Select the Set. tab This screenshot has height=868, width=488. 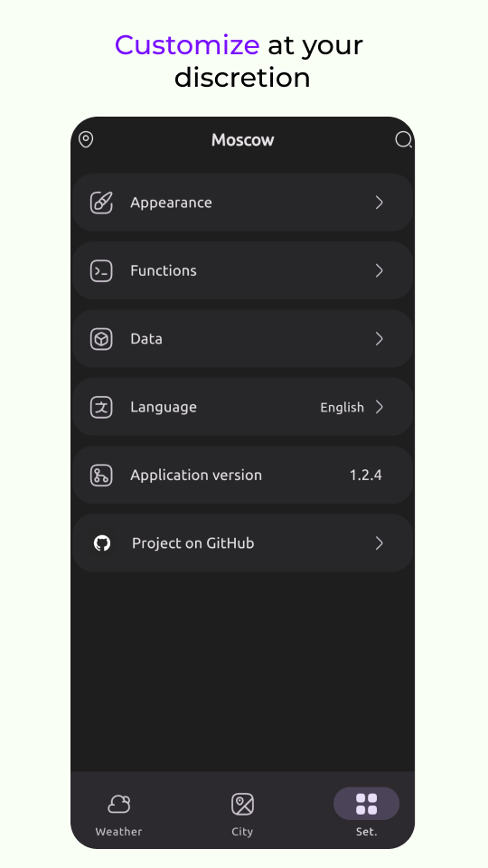pos(366,812)
